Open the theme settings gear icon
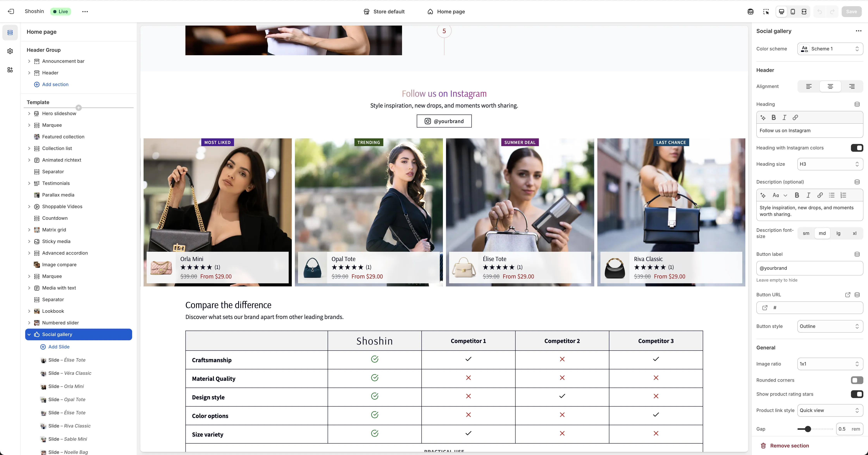The image size is (868, 455). pos(10,51)
